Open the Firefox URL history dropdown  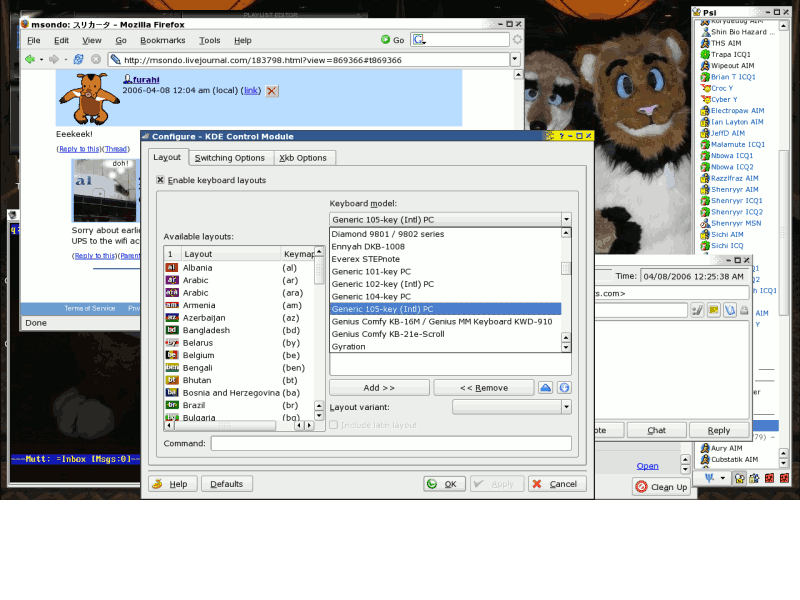515,59
